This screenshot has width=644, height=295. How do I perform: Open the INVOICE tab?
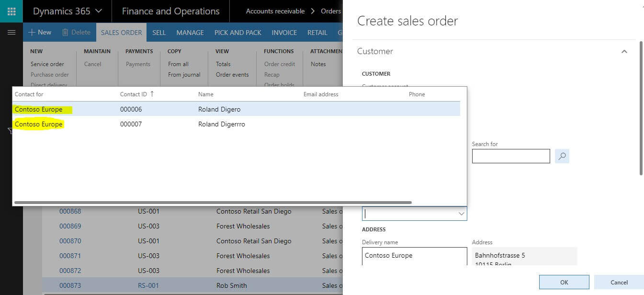pos(284,33)
